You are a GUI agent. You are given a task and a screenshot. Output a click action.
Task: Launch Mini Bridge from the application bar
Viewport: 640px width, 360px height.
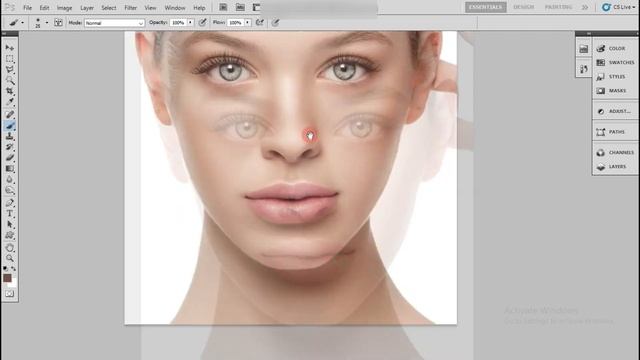[x=240, y=7]
